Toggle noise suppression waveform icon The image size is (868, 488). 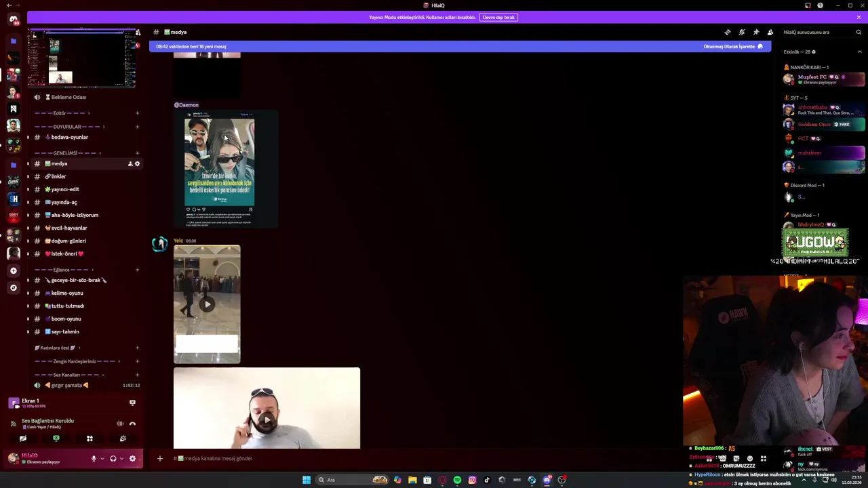[120, 424]
